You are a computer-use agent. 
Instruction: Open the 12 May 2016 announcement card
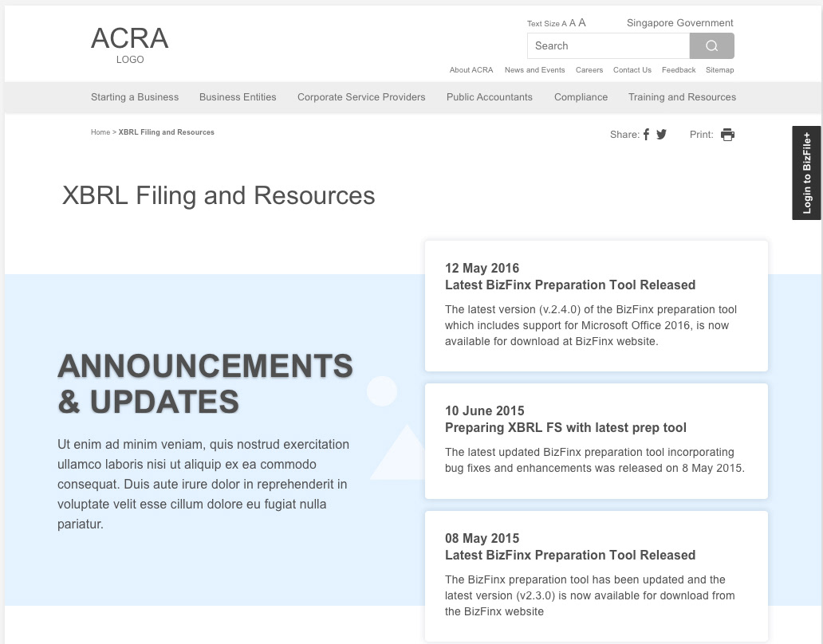point(597,306)
